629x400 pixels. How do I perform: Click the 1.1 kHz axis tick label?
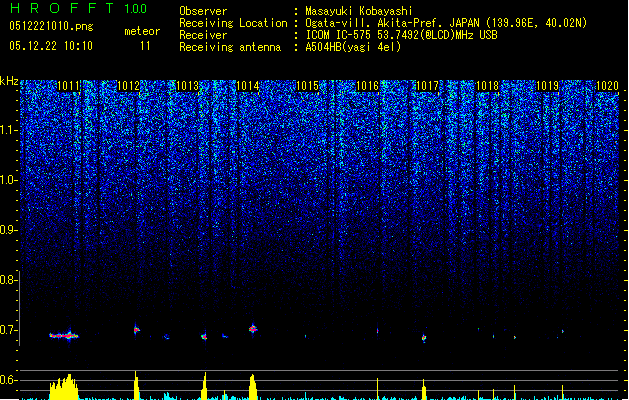point(8,131)
